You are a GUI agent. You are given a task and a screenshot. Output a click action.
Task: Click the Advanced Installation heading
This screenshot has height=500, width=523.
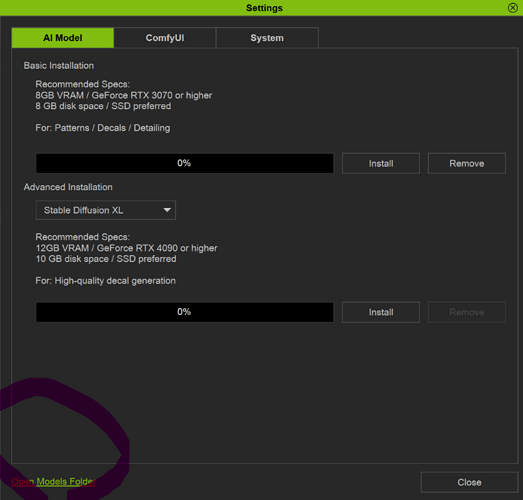click(x=68, y=187)
